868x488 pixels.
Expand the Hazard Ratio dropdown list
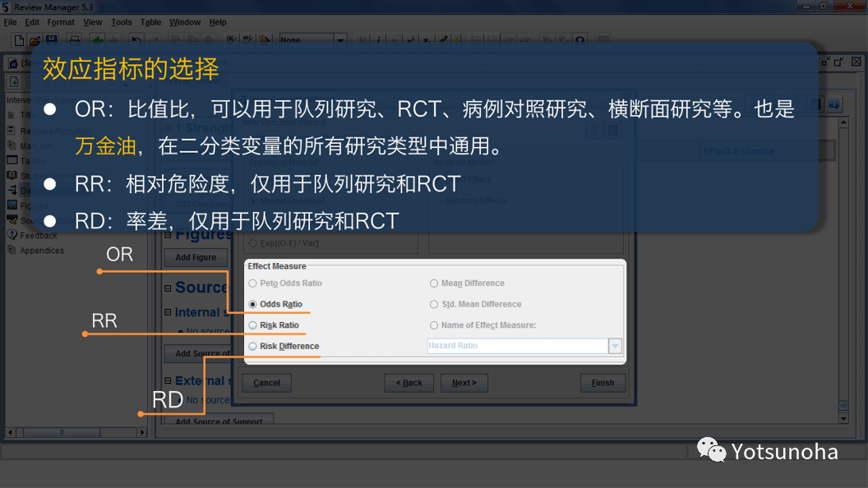pos(615,346)
